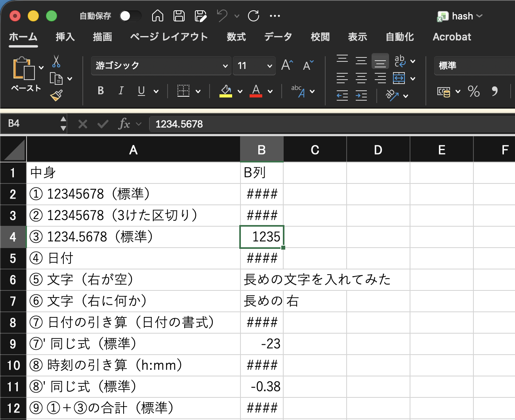Open the Acrobat ribbon tab
The width and height of the screenshot is (515, 420).
click(452, 37)
